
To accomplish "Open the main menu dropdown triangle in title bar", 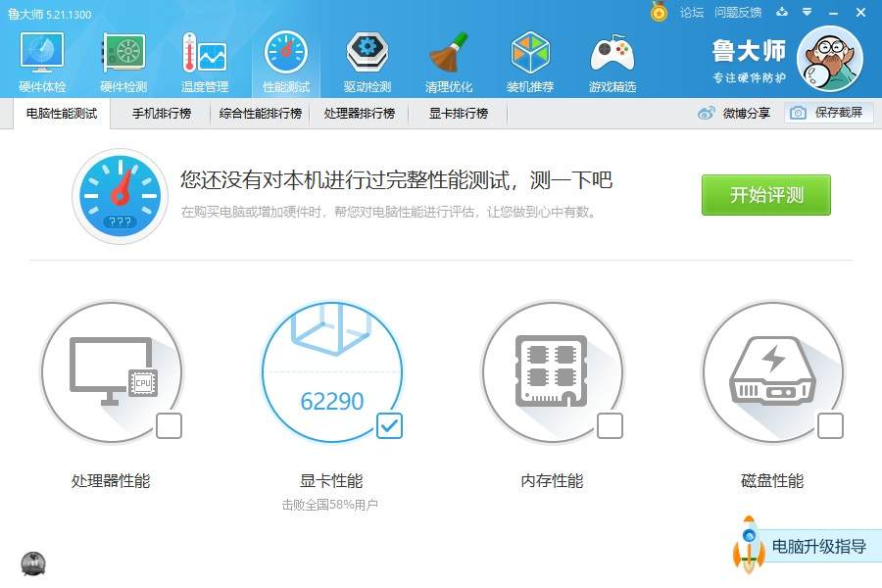I will 808,12.
